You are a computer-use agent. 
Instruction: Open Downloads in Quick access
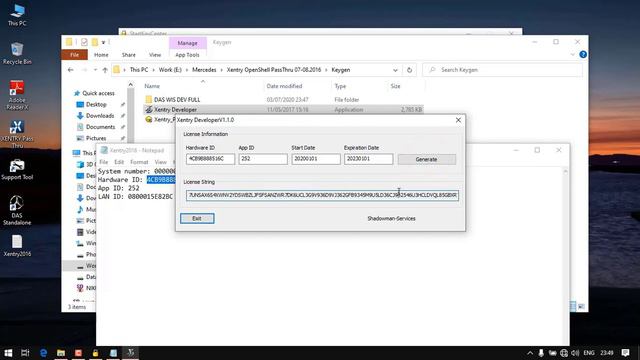tap(100, 116)
